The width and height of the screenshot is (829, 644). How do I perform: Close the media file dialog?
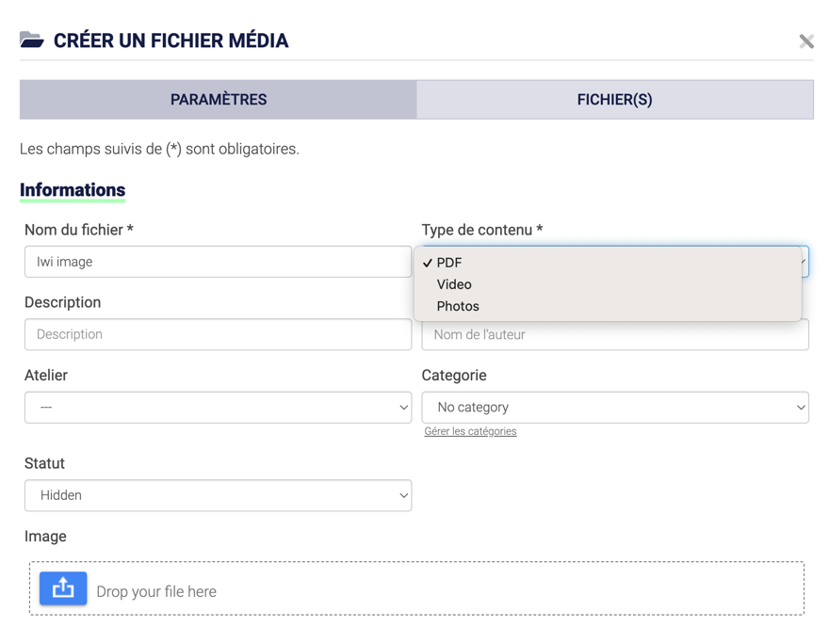(806, 41)
